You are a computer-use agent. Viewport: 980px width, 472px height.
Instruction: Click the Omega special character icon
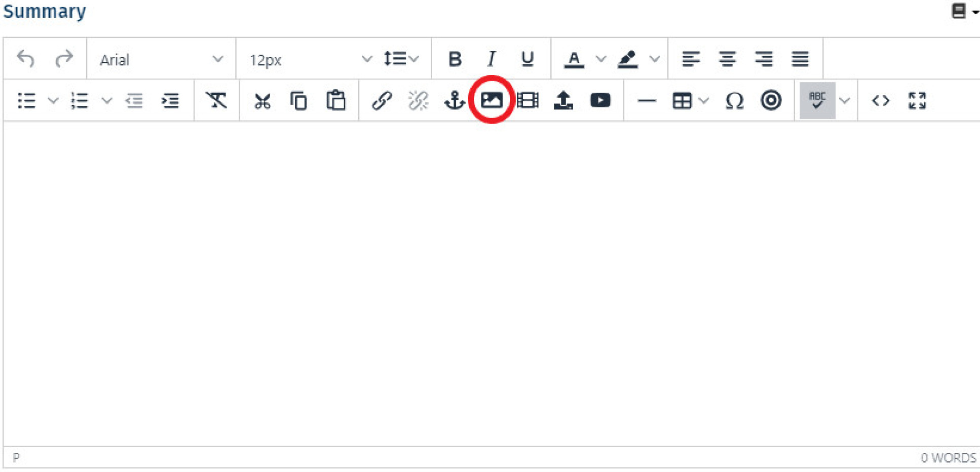[734, 100]
